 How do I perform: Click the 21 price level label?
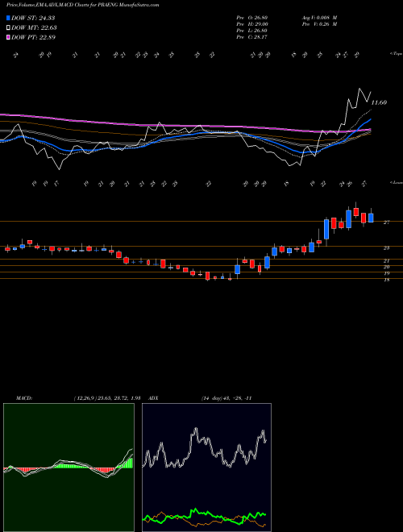click(x=386, y=261)
